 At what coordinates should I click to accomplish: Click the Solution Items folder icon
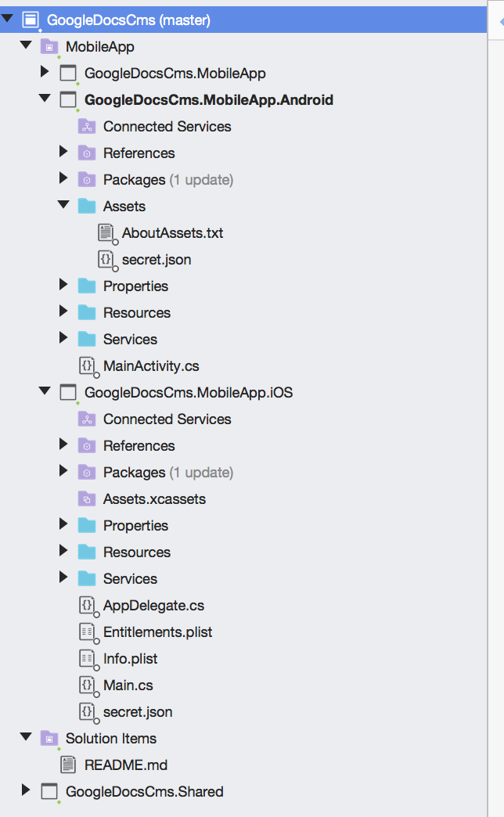pos(49,738)
